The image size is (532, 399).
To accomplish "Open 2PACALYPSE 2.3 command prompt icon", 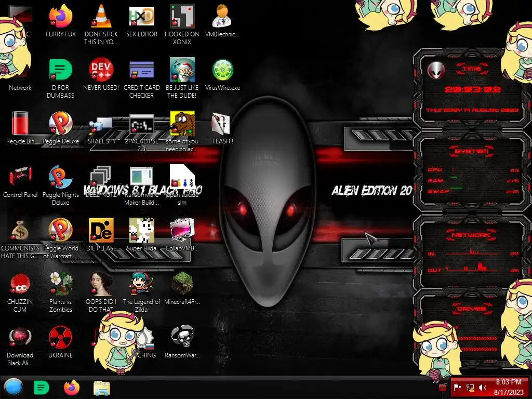I will (x=141, y=124).
